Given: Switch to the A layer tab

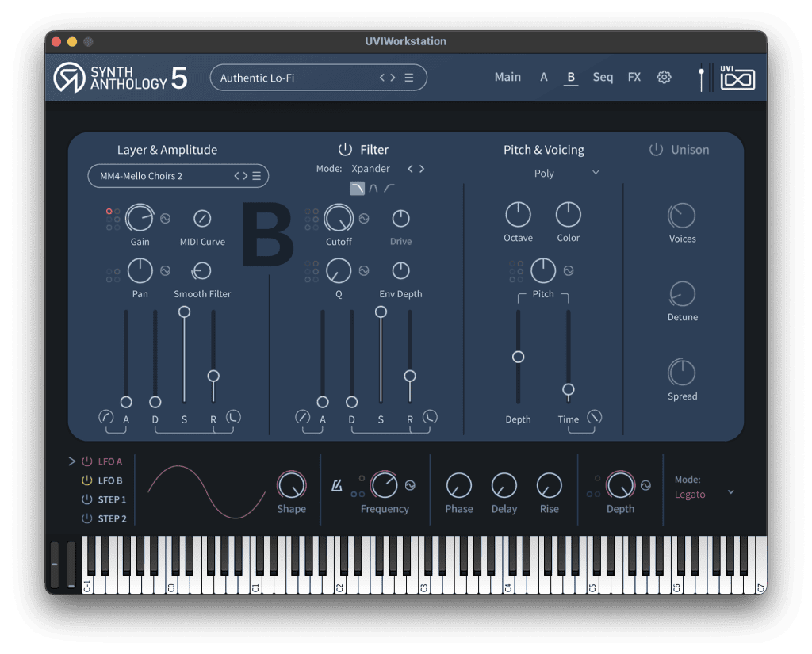Looking at the screenshot, I should pos(544,77).
